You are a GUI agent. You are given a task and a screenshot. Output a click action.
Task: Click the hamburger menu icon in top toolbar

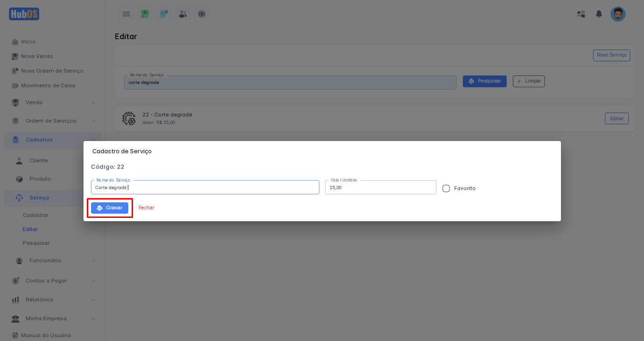pos(126,14)
